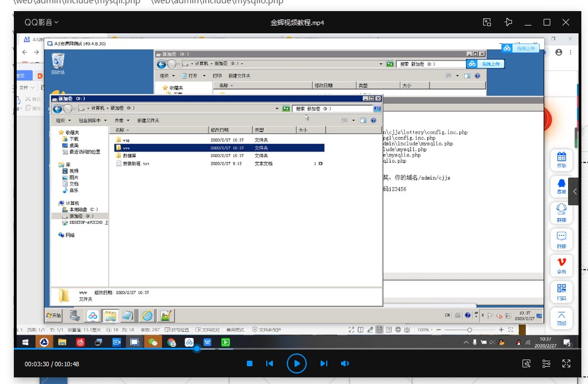The height and width of the screenshot is (384, 588).
Task: Switch to mini player mode icon
Action: (487, 22)
